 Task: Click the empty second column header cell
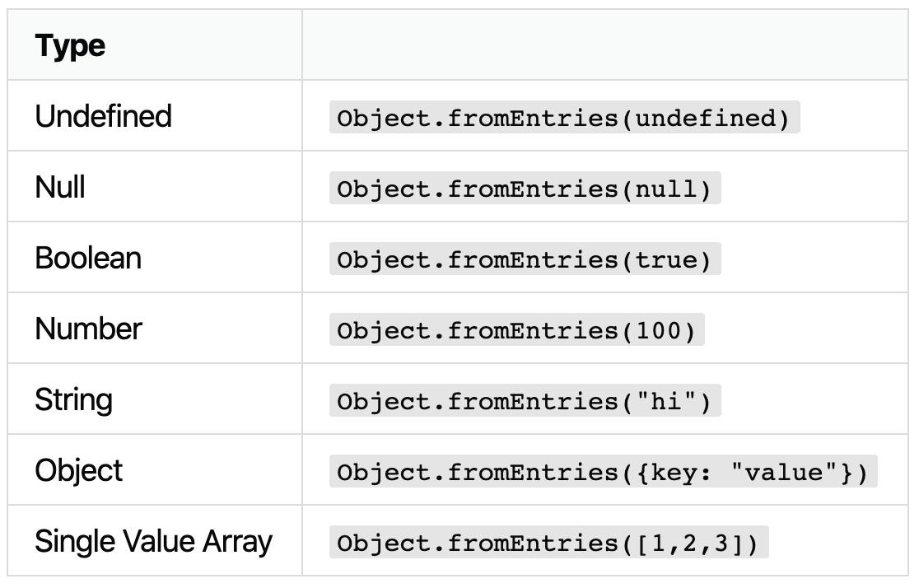606,46
